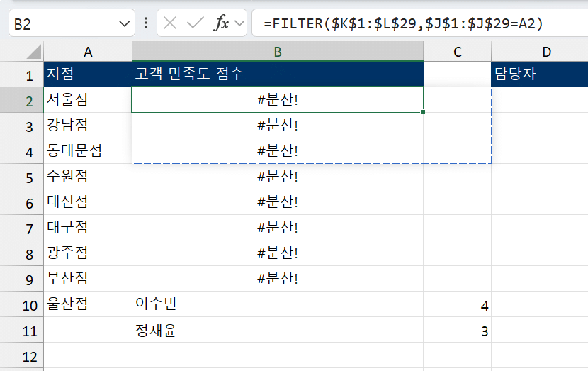Screen dimensions: 588x371
Task: Cancel the formula edit with X icon
Action: pos(170,23)
